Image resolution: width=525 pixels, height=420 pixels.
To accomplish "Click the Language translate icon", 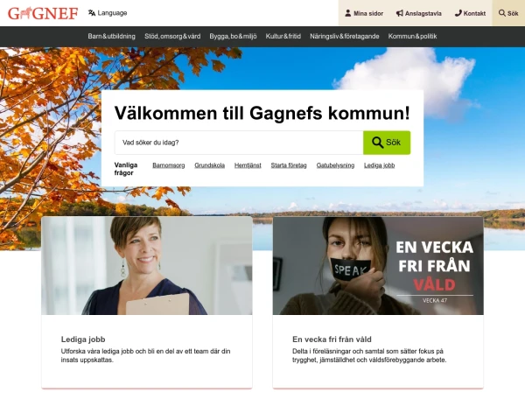I will tap(92, 13).
